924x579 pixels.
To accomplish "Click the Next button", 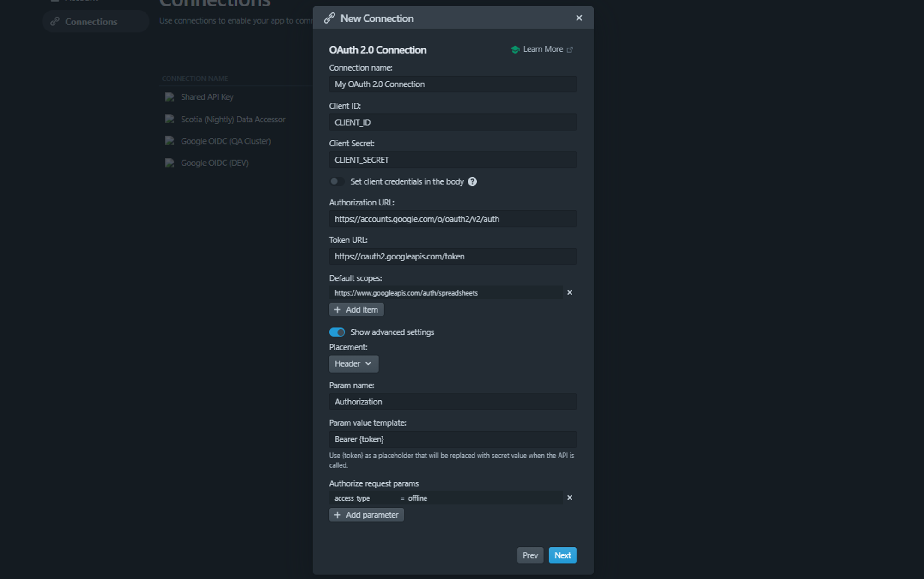I will click(562, 555).
